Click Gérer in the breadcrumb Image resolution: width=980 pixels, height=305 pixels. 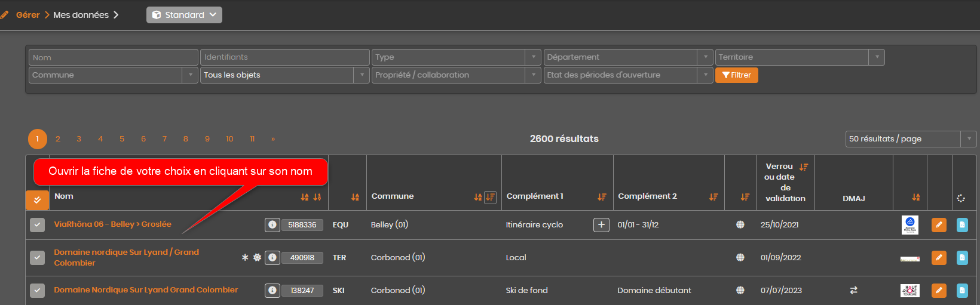(x=27, y=15)
